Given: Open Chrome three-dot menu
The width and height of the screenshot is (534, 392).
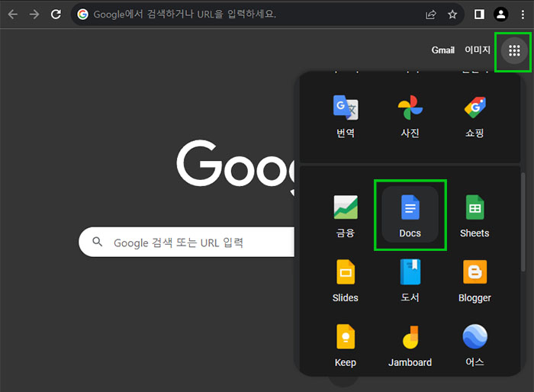Looking at the screenshot, I should (523, 14).
